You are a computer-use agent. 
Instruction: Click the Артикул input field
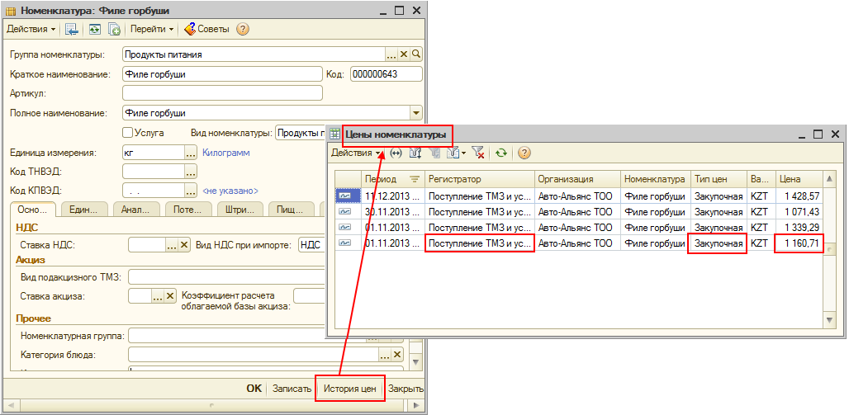(x=221, y=93)
